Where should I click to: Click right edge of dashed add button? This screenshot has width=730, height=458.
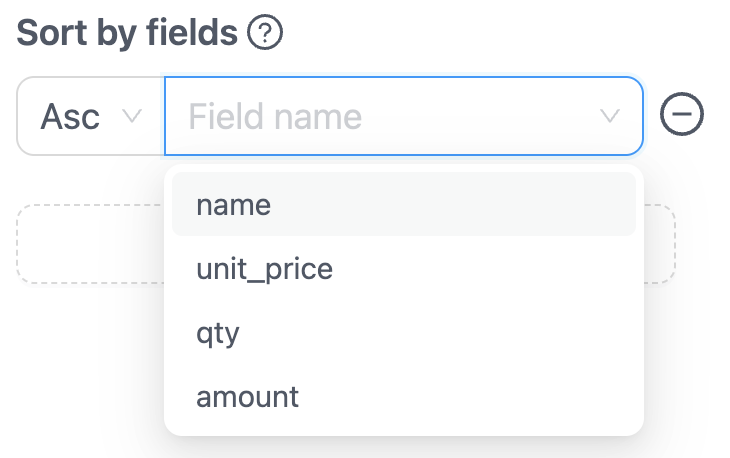coord(661,244)
